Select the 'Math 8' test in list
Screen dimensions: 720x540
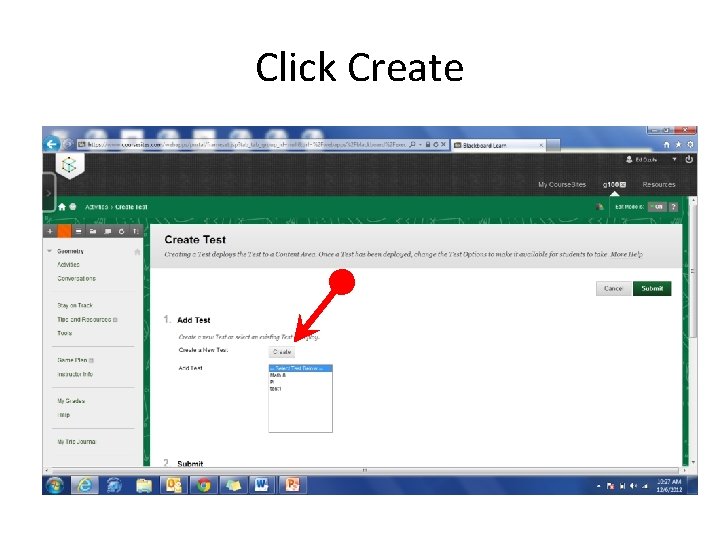pyautogui.click(x=278, y=375)
